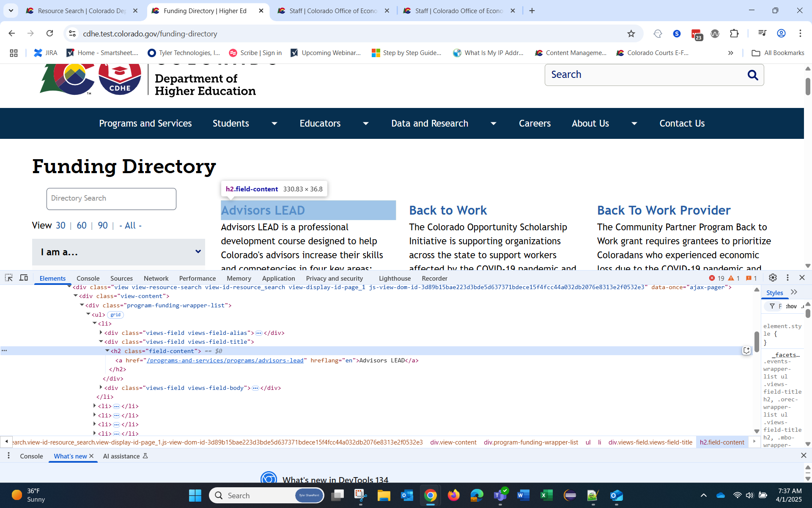
Task: View All results link
Action: pyautogui.click(x=130, y=225)
